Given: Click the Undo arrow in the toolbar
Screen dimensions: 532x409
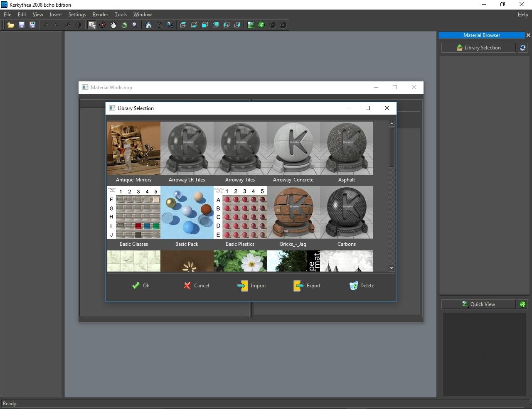Looking at the screenshot, I should pos(46,25).
